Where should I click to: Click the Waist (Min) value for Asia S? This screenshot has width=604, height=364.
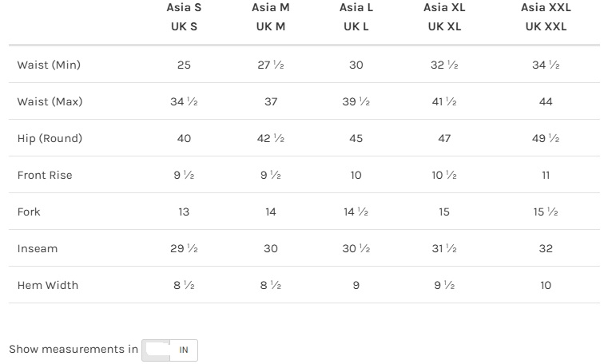pos(184,65)
